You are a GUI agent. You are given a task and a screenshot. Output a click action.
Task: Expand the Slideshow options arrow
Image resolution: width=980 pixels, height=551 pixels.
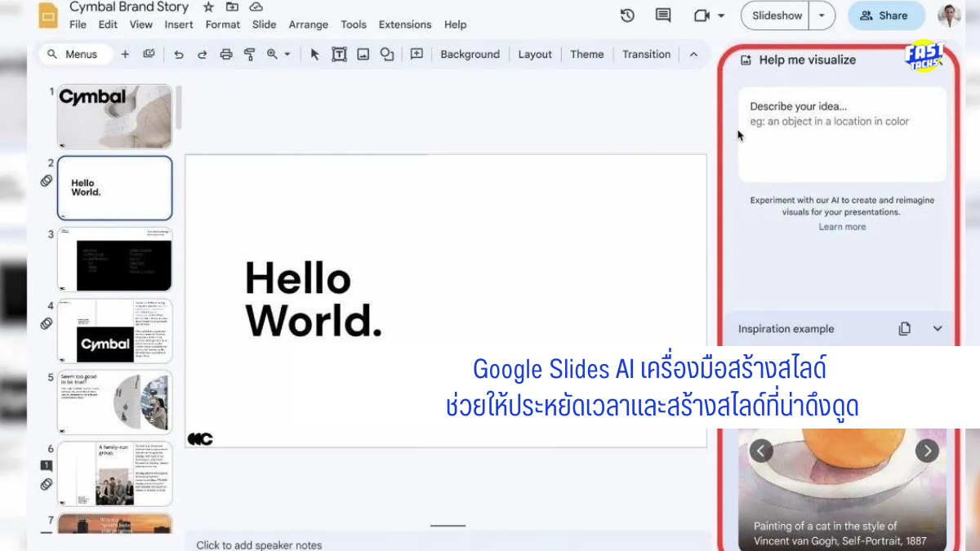(822, 15)
